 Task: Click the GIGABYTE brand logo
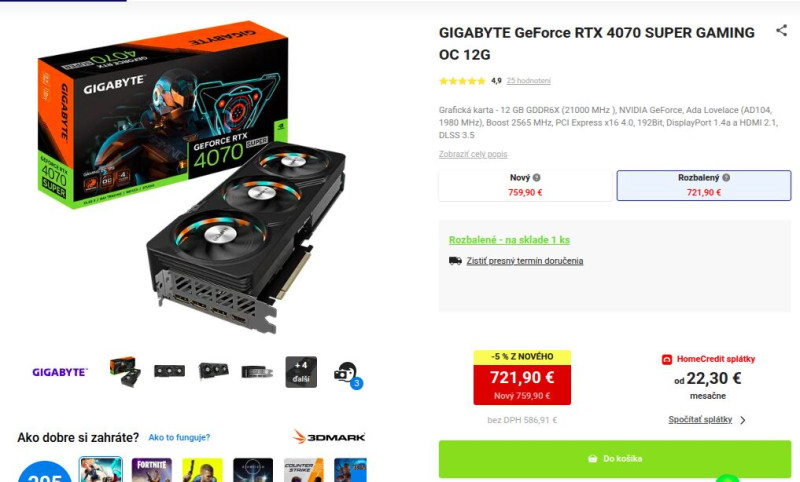coord(60,372)
